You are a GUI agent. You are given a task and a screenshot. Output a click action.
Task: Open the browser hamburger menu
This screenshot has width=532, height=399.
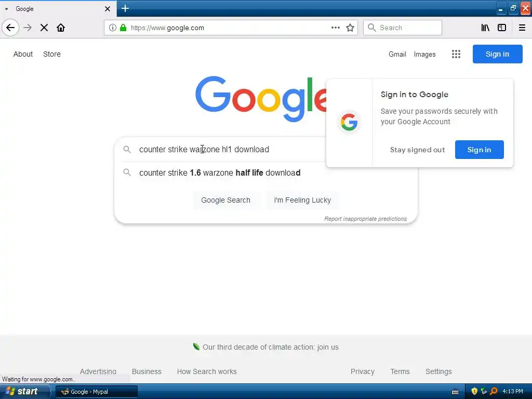tap(522, 28)
